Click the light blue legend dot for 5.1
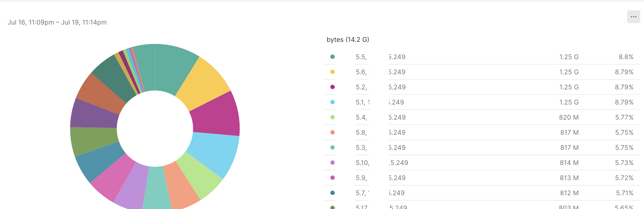Image resolution: width=644 pixels, height=209 pixels. 333,102
